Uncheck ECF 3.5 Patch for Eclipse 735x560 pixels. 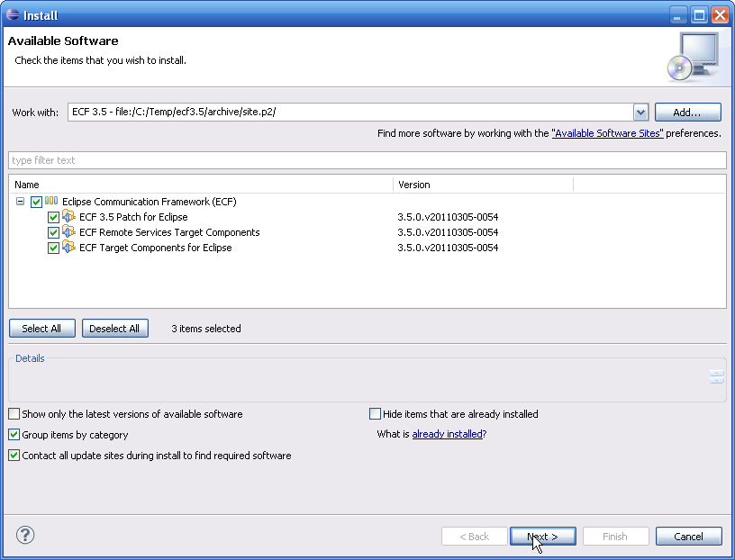(x=53, y=218)
